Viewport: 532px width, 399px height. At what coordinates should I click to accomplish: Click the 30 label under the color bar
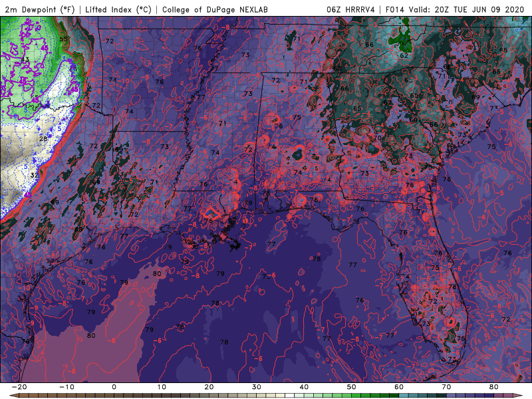[x=257, y=387]
